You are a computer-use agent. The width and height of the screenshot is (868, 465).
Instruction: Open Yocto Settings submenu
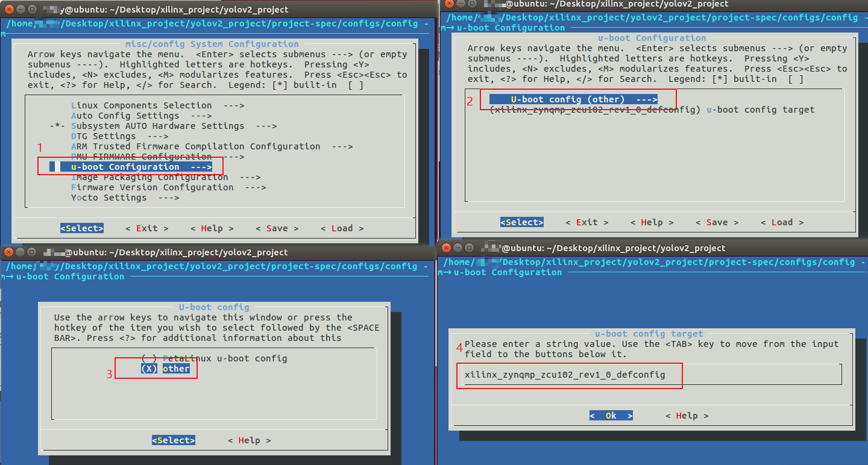pyautogui.click(x=125, y=198)
